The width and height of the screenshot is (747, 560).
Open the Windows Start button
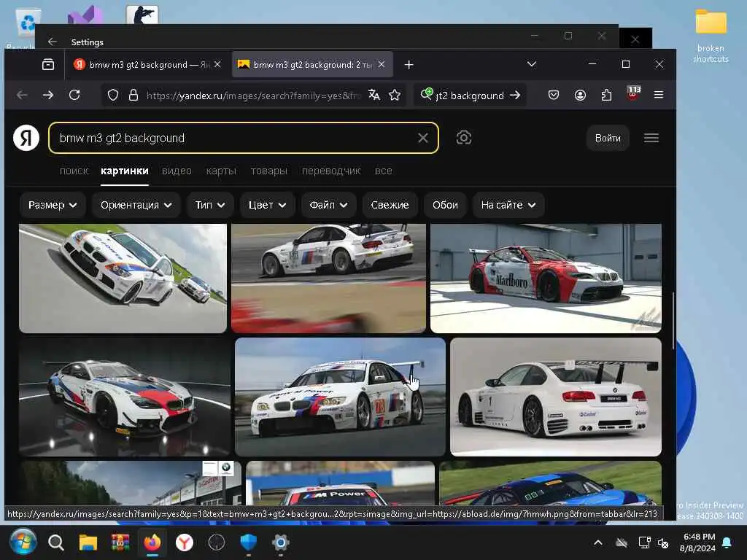(x=23, y=542)
